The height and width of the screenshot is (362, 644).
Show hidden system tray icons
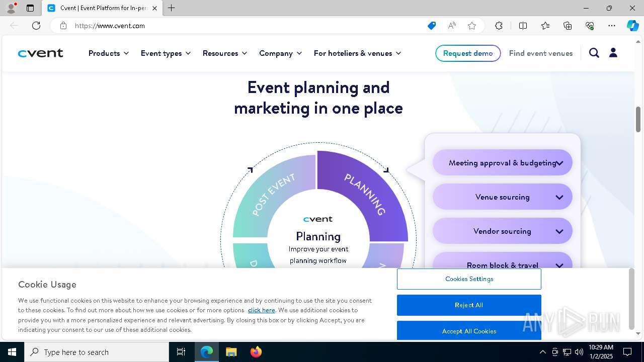tap(543, 352)
